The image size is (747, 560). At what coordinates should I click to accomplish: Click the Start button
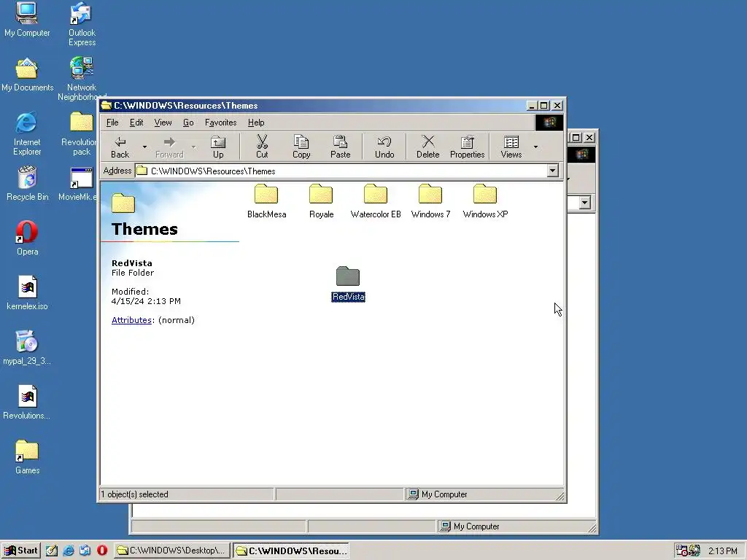coord(21,551)
